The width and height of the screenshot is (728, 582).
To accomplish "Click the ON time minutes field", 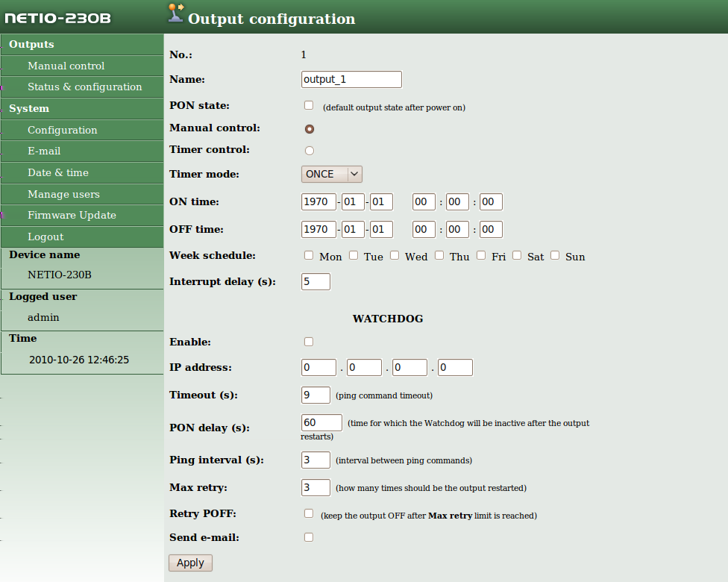I will pos(457,201).
